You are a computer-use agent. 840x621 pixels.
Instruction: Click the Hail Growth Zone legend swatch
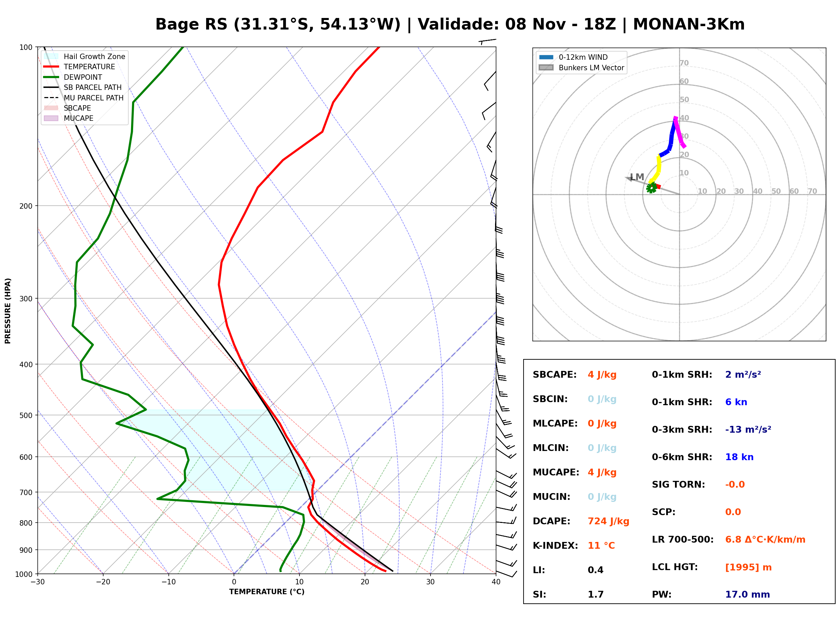pyautogui.click(x=51, y=56)
